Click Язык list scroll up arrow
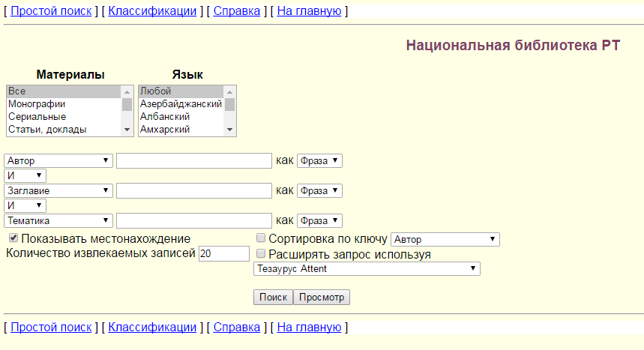 (x=230, y=91)
